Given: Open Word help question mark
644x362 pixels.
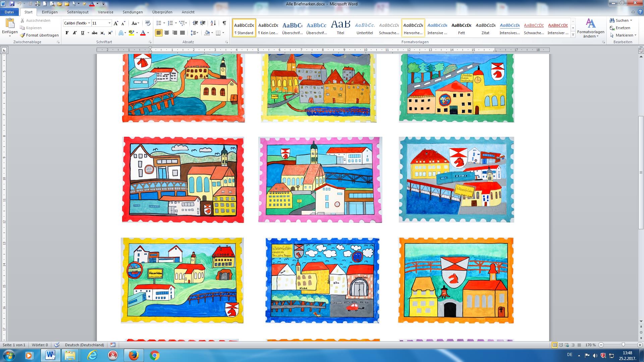Looking at the screenshot, I should (640, 12).
